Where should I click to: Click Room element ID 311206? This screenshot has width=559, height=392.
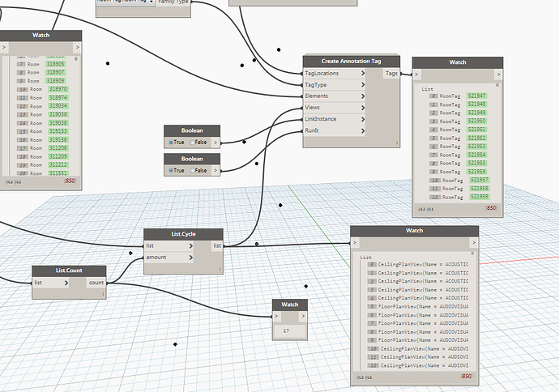[x=58, y=148]
